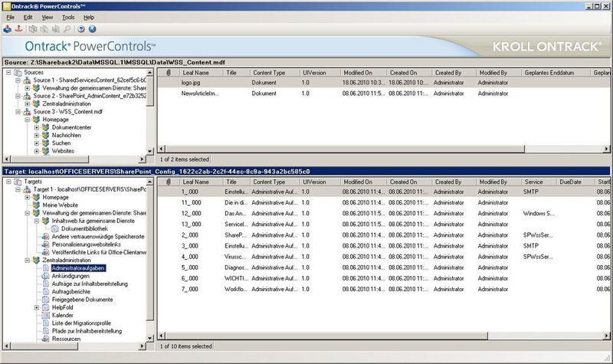Screen dimensions: 613x364
Task: Click the red Open Target toolbar icon
Action: 18,29
